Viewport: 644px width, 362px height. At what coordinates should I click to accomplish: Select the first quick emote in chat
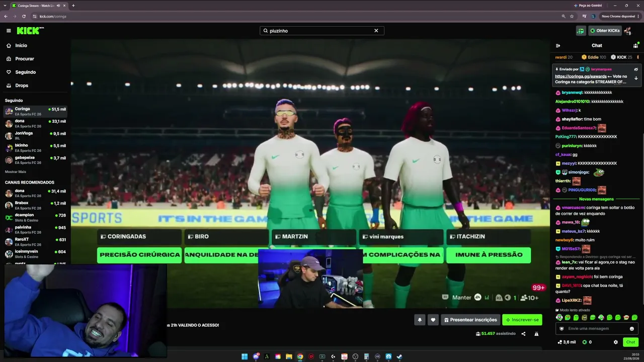pos(559,318)
